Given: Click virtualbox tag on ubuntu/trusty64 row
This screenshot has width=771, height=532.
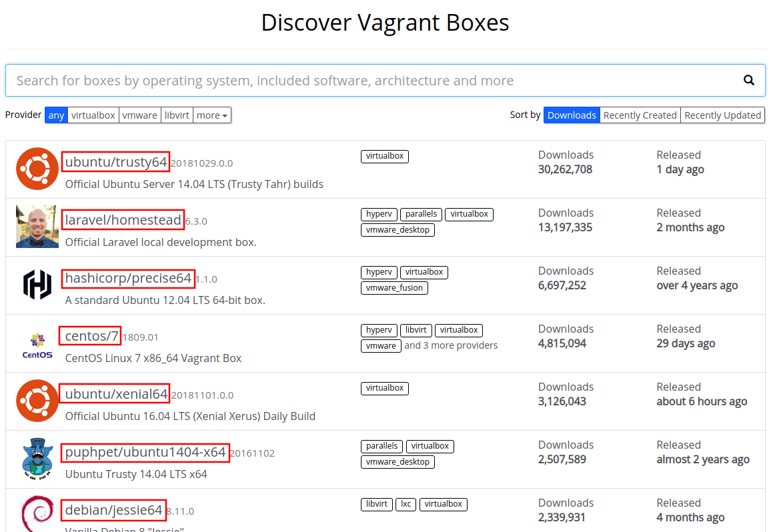Looking at the screenshot, I should pos(385,157).
